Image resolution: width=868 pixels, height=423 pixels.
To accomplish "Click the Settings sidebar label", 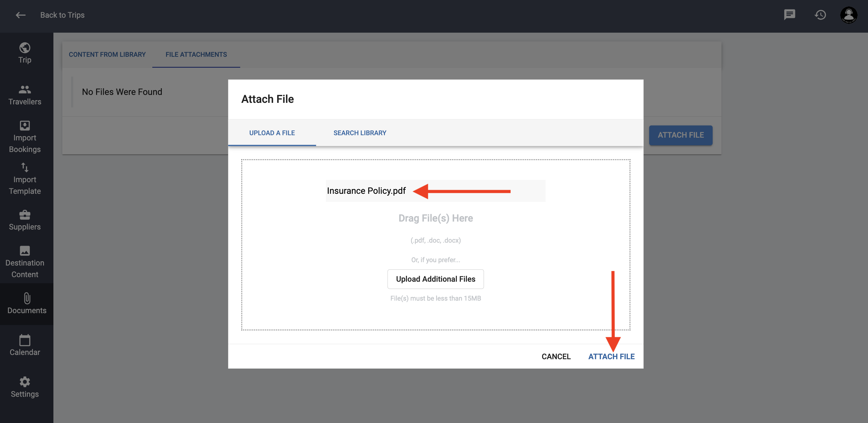I will tap(25, 394).
